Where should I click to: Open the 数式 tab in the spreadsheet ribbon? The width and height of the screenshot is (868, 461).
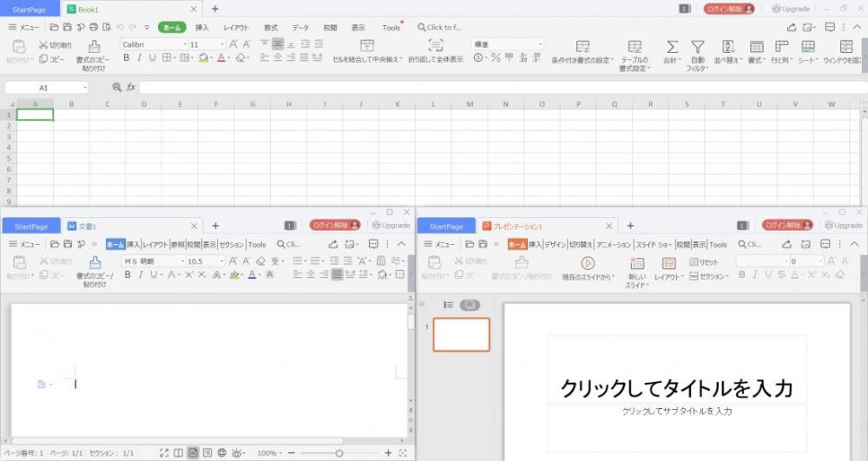(x=271, y=28)
